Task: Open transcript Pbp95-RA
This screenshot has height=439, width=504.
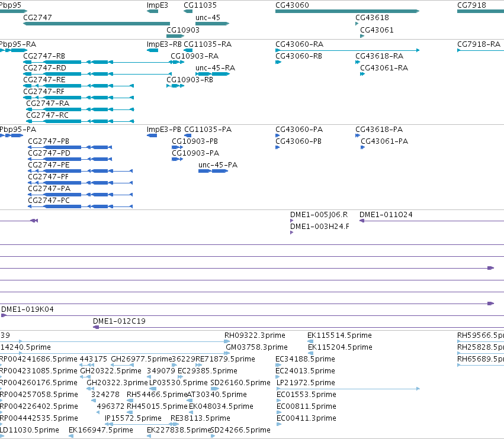Action: [x=18, y=44]
